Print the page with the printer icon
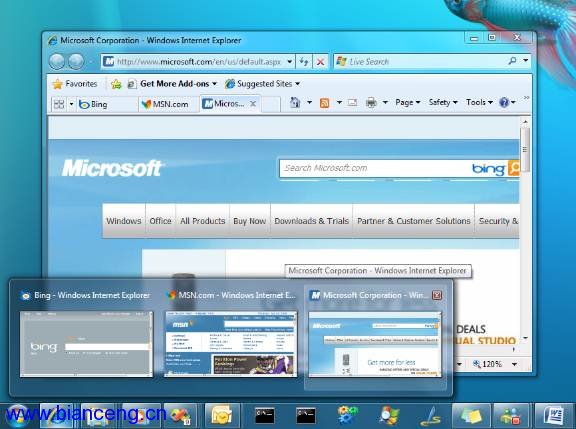Viewport: 576px width, 429px height. [371, 102]
